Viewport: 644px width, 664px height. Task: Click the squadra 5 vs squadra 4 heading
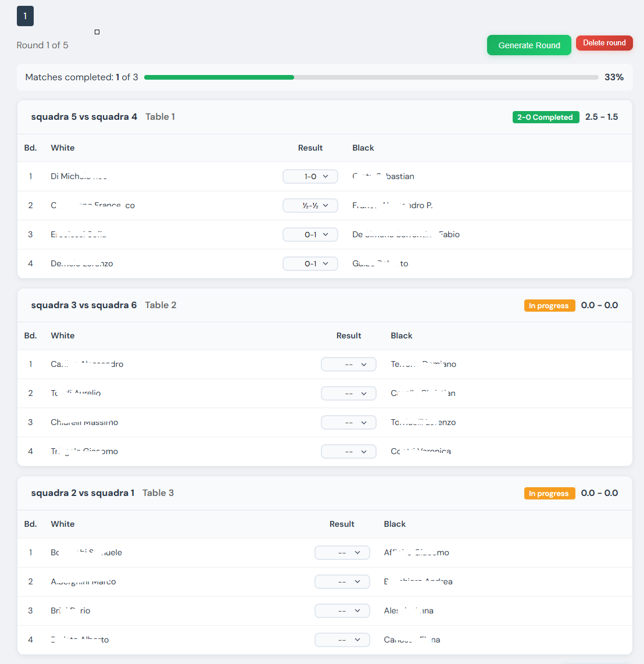[84, 117]
